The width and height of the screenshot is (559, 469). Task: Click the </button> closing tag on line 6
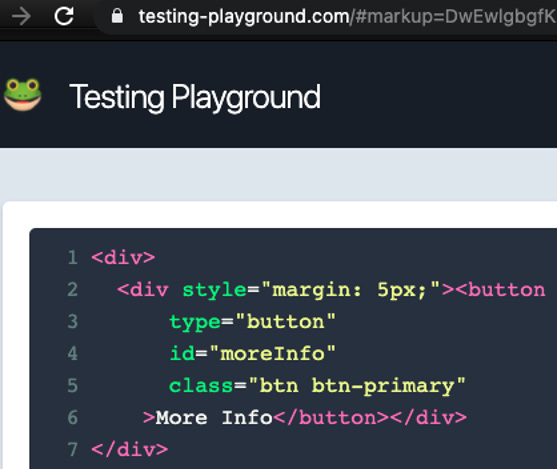click(331, 418)
